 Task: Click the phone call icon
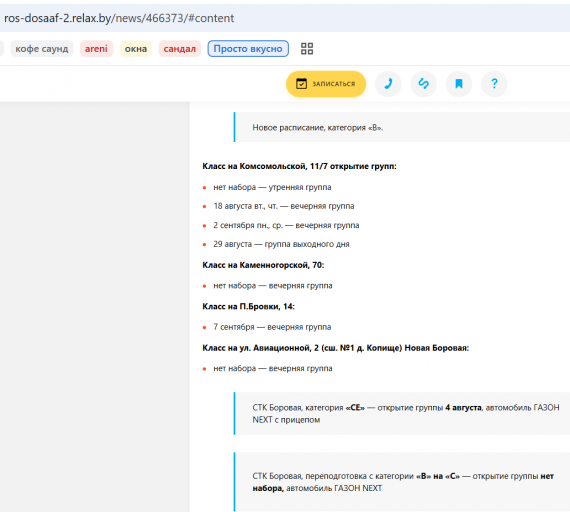pyautogui.click(x=388, y=84)
